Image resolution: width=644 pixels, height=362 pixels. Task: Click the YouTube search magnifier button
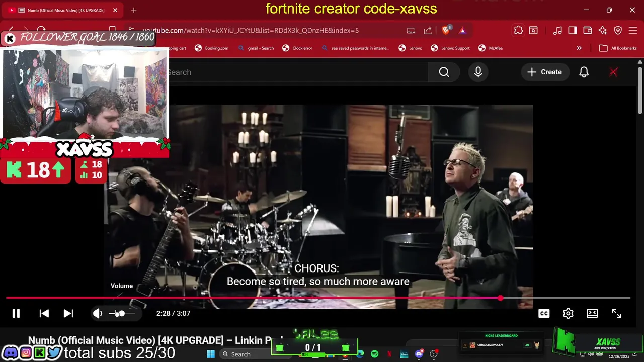pos(444,72)
